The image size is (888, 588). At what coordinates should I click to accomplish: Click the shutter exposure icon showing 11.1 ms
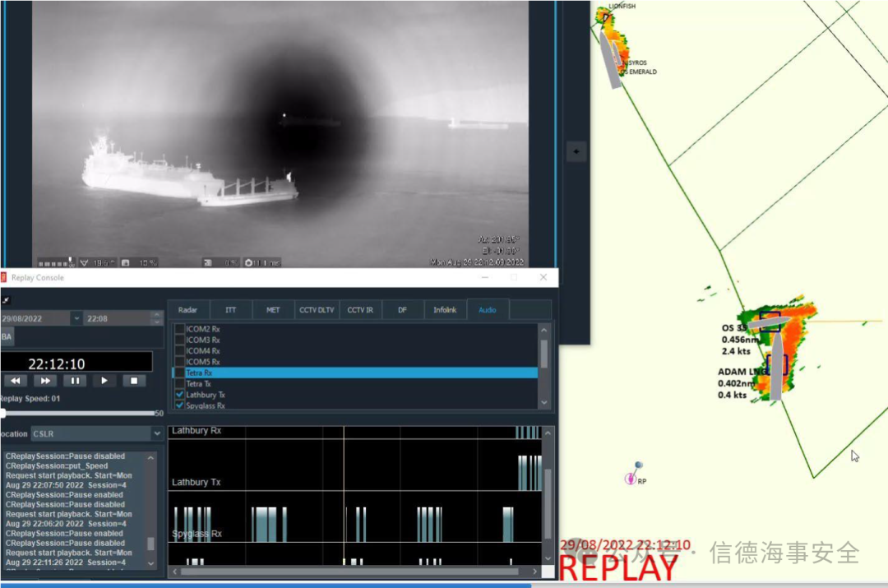[x=248, y=263]
